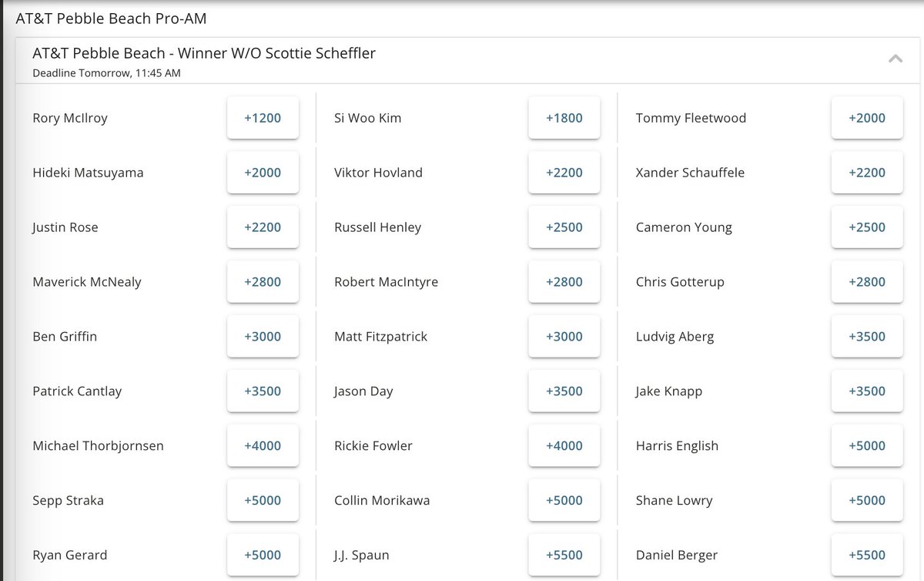
Task: Select Xander Schauffele at +2200
Action: [x=867, y=172]
